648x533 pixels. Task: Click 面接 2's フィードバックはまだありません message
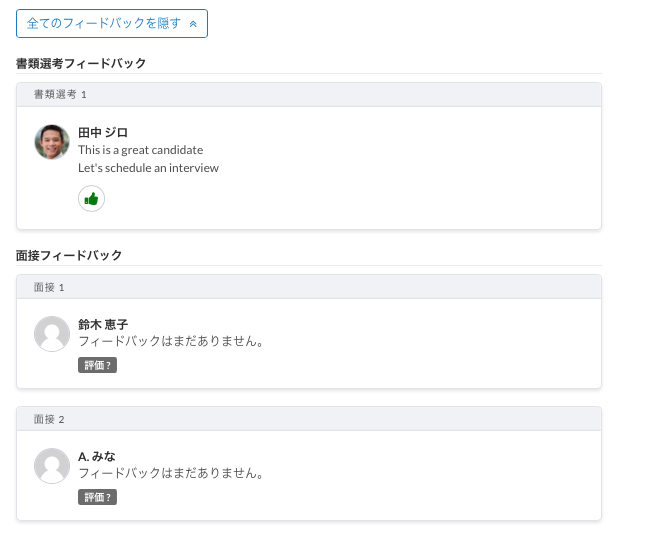click(171, 473)
